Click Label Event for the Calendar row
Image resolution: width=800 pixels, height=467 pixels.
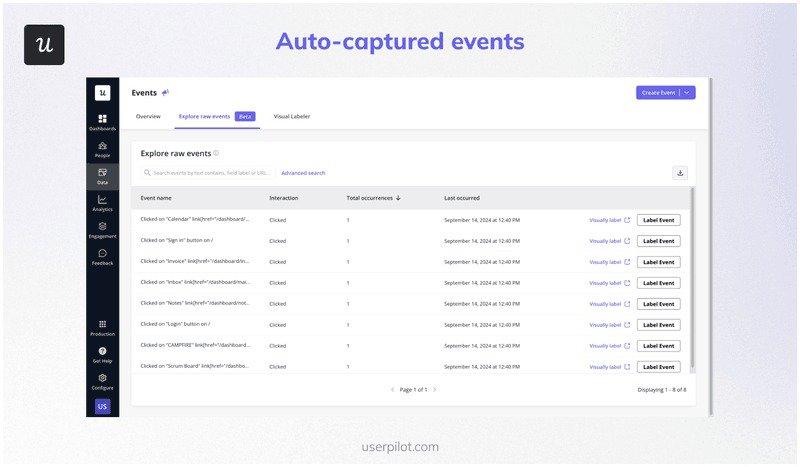658,220
